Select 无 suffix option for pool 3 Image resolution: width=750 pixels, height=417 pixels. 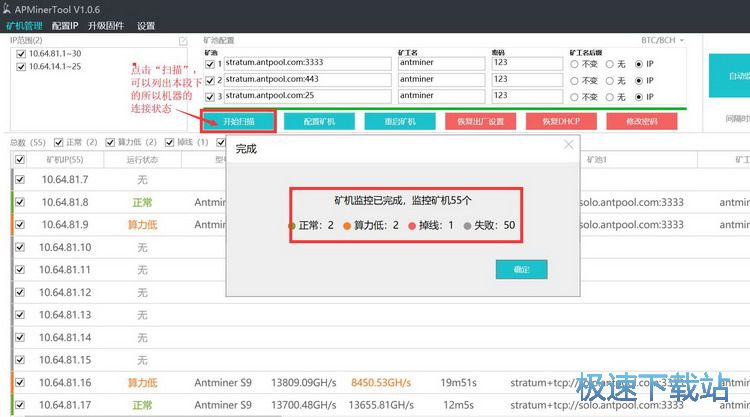pyautogui.click(x=610, y=97)
